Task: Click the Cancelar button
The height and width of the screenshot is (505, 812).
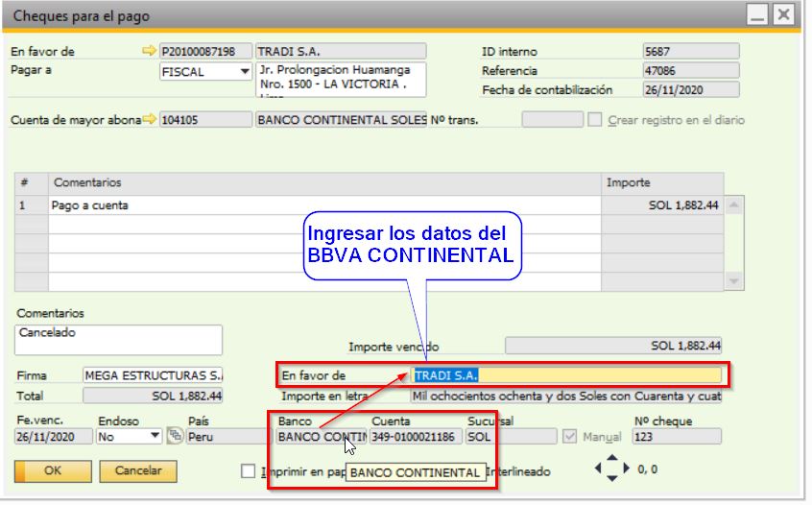Action: pos(138,471)
